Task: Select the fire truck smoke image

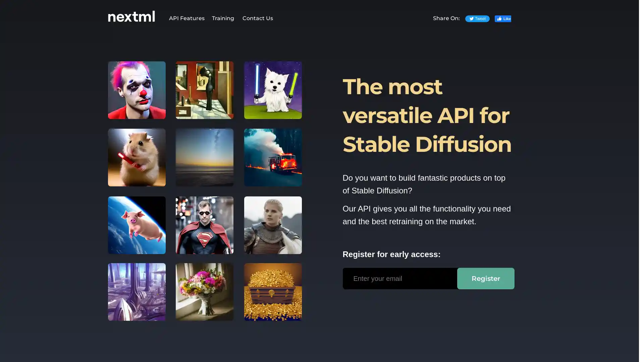Action: (x=272, y=157)
